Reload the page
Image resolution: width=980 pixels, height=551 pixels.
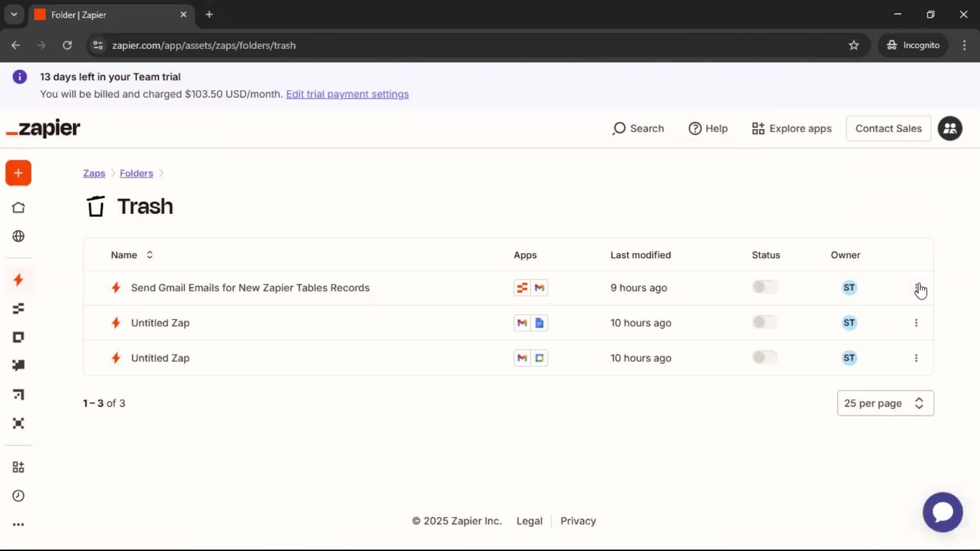click(67, 45)
